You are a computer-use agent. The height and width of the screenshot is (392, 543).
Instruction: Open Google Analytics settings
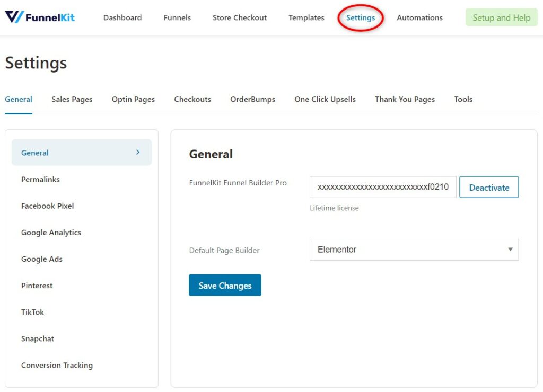51,233
